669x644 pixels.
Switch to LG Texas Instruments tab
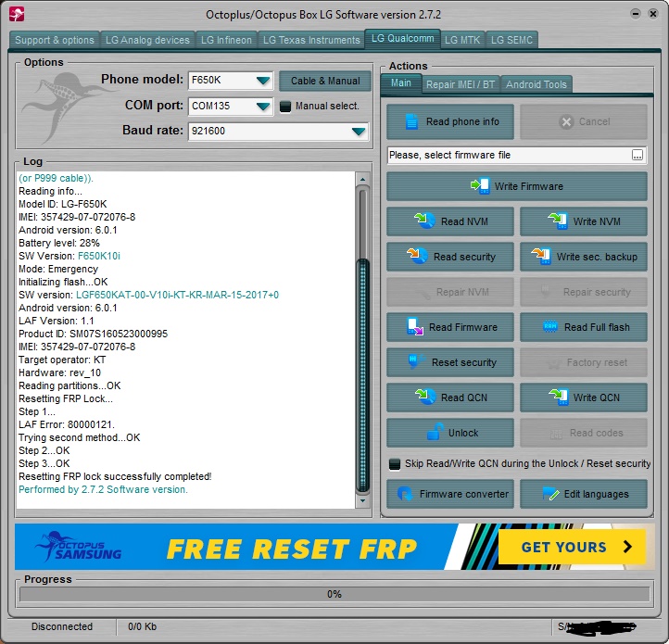pos(311,40)
